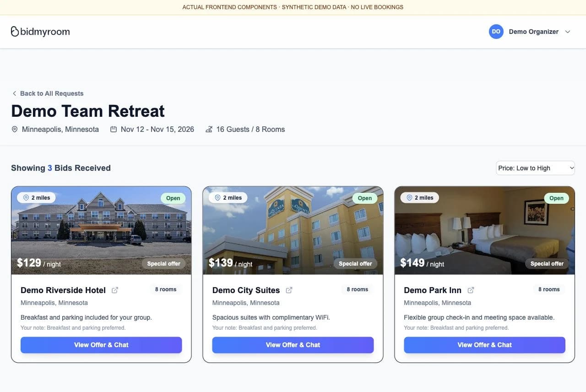Go back to All Requests
Image resolution: width=586 pixels, height=392 pixels.
coord(47,93)
